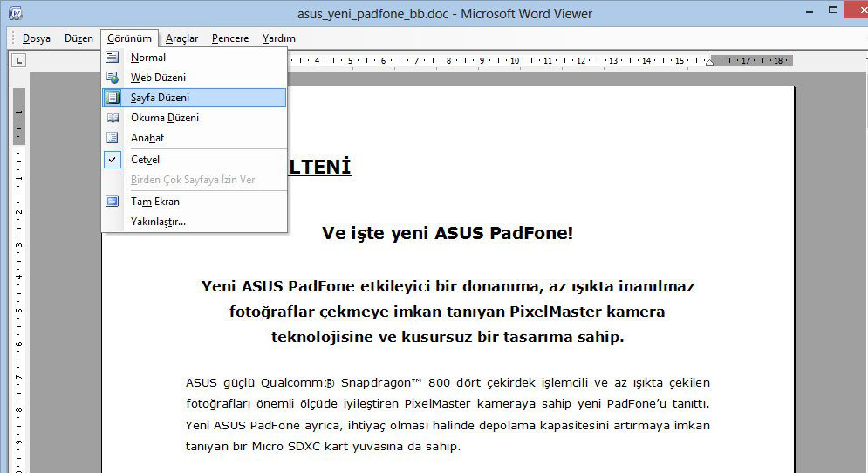Toggle the Cetvel ruler checkmark
This screenshot has width=868, height=473.
pos(113,160)
